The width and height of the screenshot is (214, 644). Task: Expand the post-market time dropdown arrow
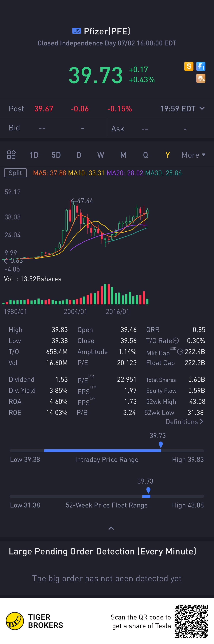(202, 108)
